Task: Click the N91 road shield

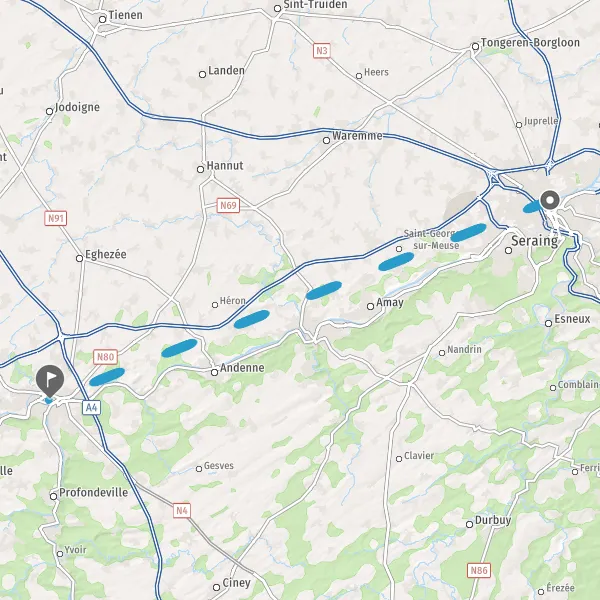Action: coord(55,218)
